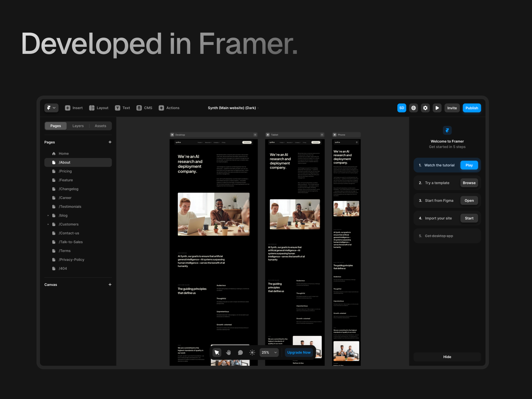Click tablet preview team photo
The image size is (532, 399).
(x=295, y=214)
